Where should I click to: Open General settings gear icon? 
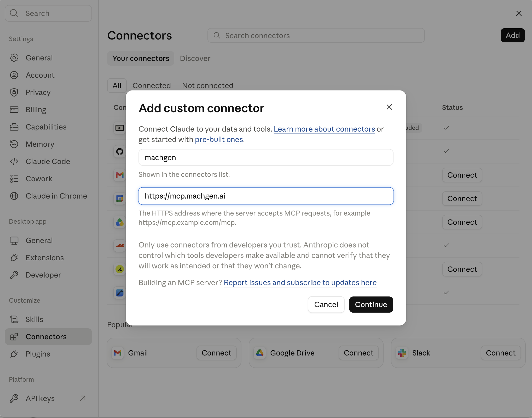click(14, 58)
